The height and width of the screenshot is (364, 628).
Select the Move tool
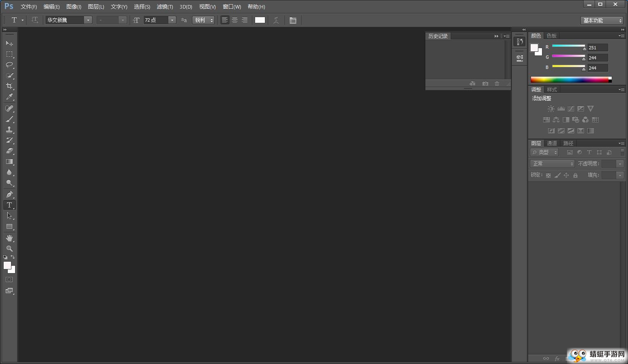[x=9, y=43]
